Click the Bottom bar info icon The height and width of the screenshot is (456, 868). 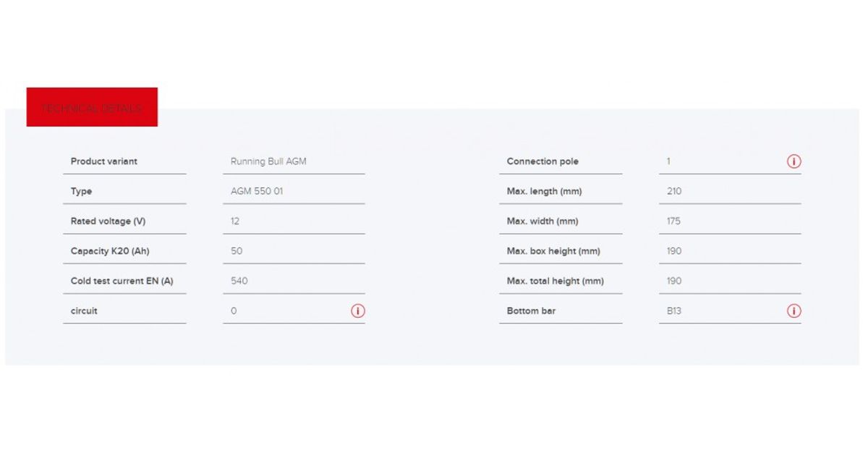point(793,311)
